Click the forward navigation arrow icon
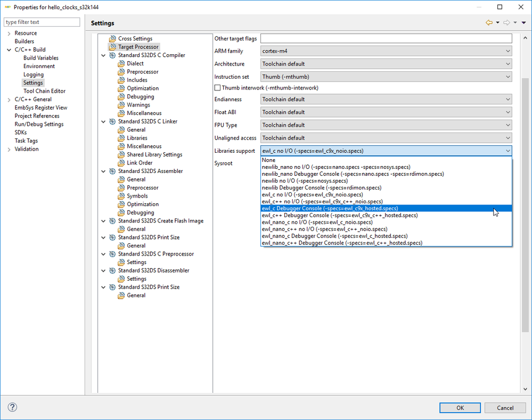The height and width of the screenshot is (420, 532). tap(506, 22)
